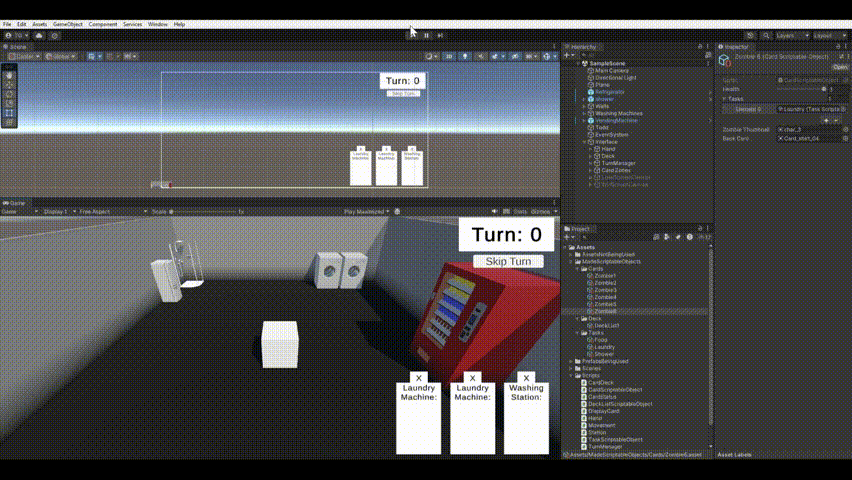Expand the TurnManager object in the Hierarchy
Image resolution: width=852 pixels, height=480 pixels.
click(591, 163)
